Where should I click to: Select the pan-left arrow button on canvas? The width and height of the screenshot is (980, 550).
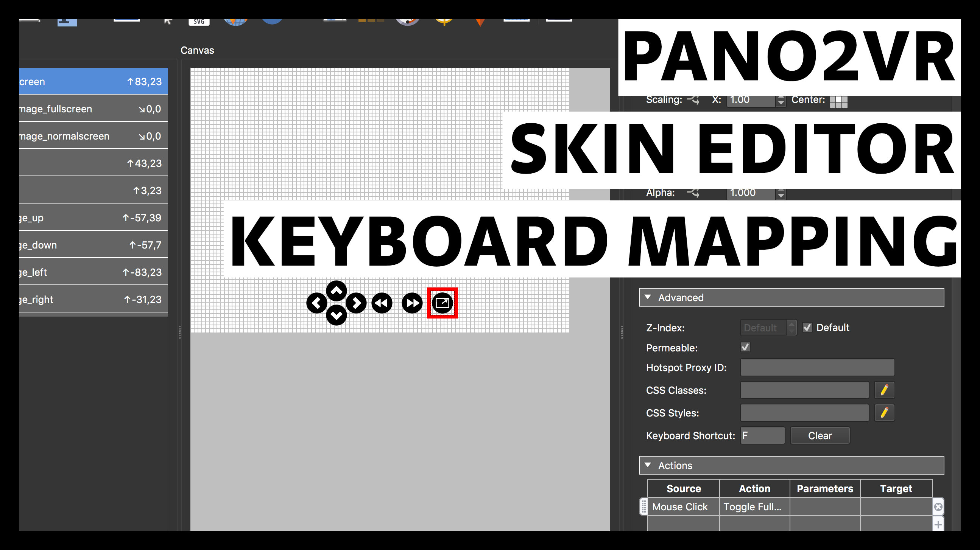pos(316,303)
